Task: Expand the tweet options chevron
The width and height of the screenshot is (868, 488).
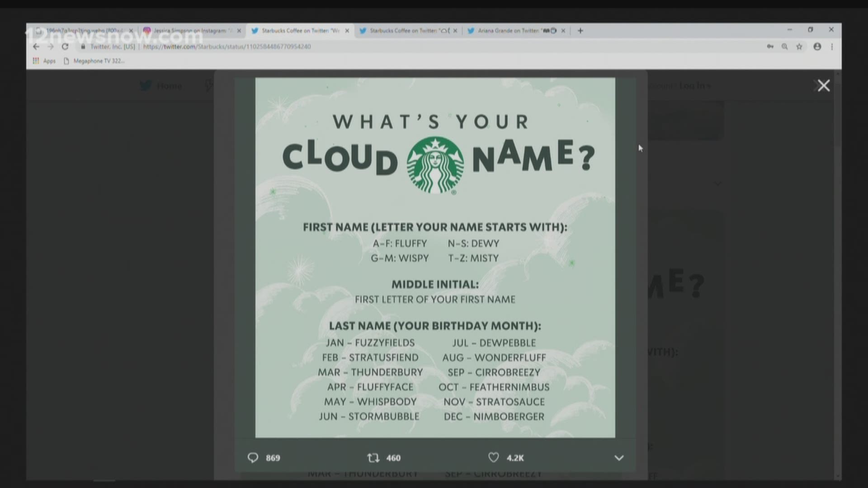Action: tap(619, 458)
